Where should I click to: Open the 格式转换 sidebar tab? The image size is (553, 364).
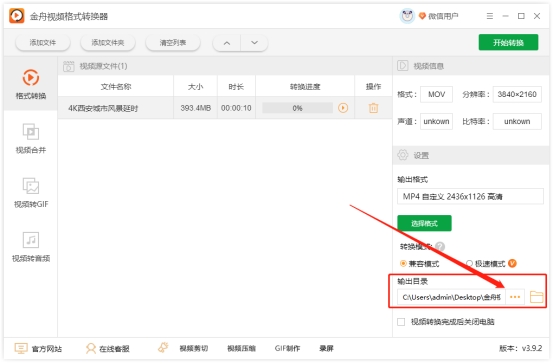point(31,84)
